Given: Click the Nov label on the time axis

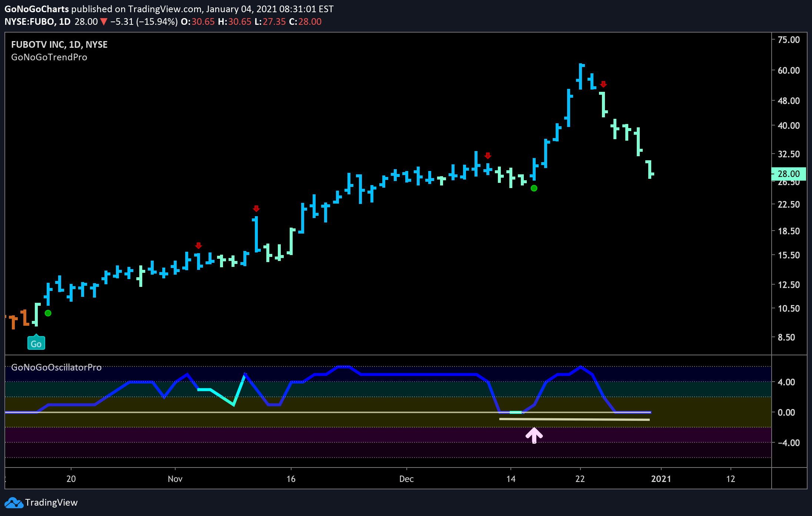Looking at the screenshot, I should pos(175,479).
